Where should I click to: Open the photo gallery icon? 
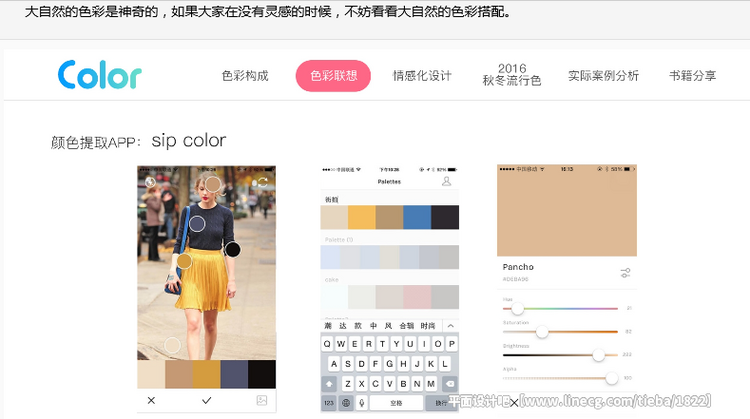tap(262, 400)
